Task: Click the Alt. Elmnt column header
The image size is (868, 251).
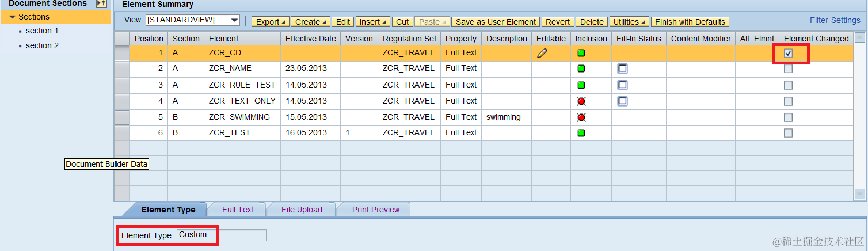Action: pos(757,39)
